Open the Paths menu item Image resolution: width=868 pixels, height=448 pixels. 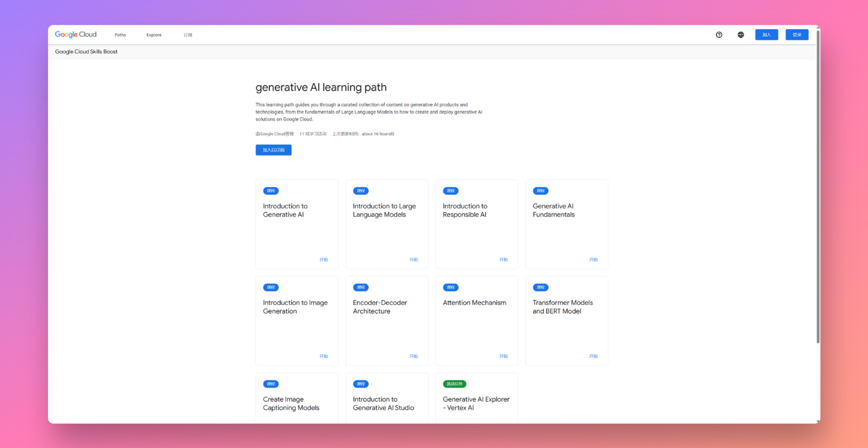pos(120,35)
